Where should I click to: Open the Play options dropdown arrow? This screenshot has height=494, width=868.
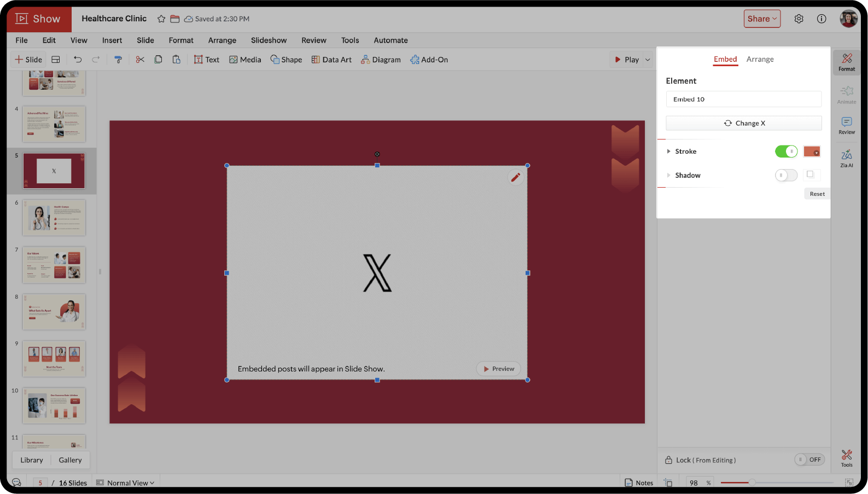pos(648,60)
